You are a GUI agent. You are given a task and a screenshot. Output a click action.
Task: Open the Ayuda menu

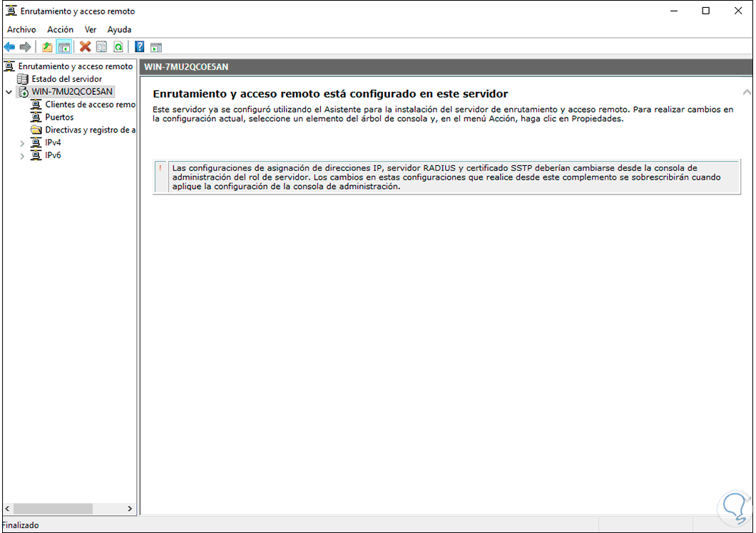click(x=119, y=29)
